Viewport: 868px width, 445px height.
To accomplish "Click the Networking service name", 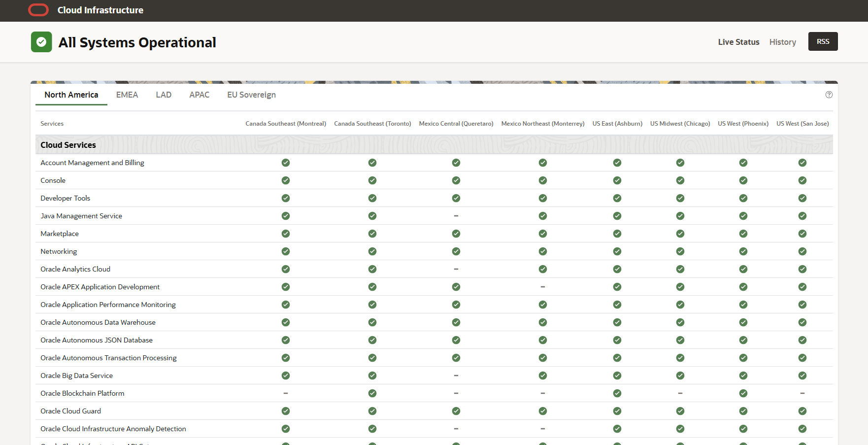I will tap(59, 251).
